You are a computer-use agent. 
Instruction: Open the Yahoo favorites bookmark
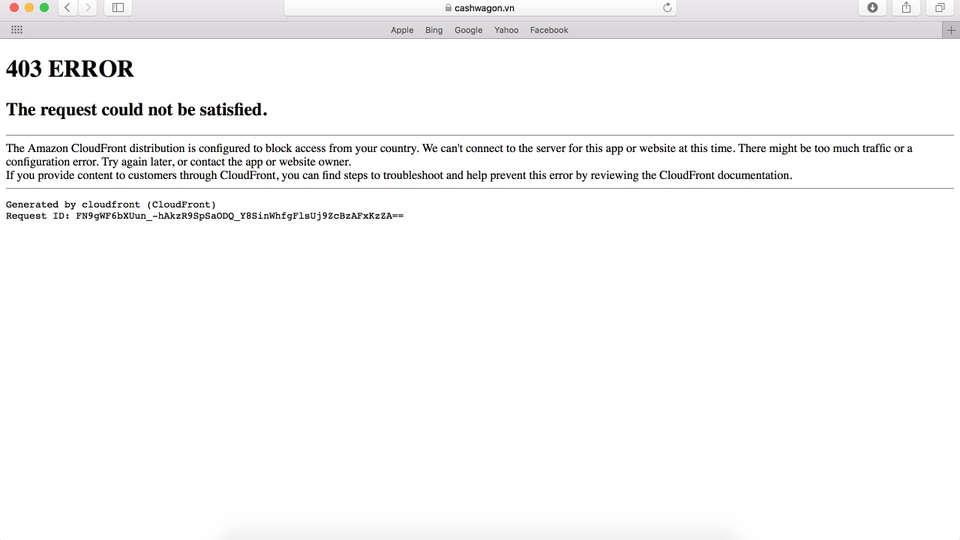pyautogui.click(x=506, y=30)
